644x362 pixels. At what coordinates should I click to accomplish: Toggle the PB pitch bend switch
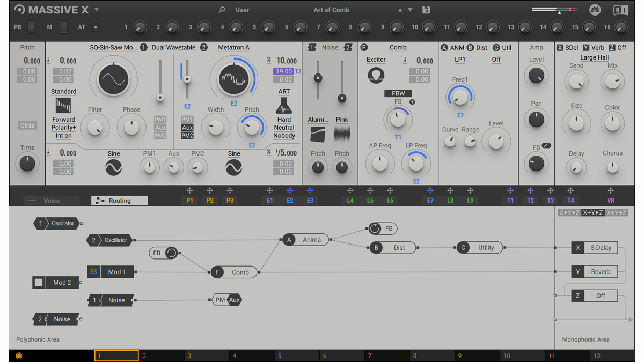point(32,27)
